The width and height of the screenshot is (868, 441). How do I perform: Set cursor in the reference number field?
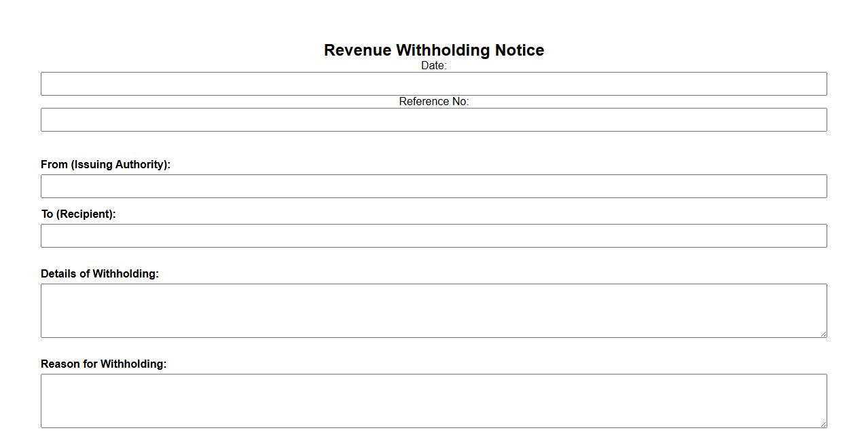pyautogui.click(x=433, y=120)
